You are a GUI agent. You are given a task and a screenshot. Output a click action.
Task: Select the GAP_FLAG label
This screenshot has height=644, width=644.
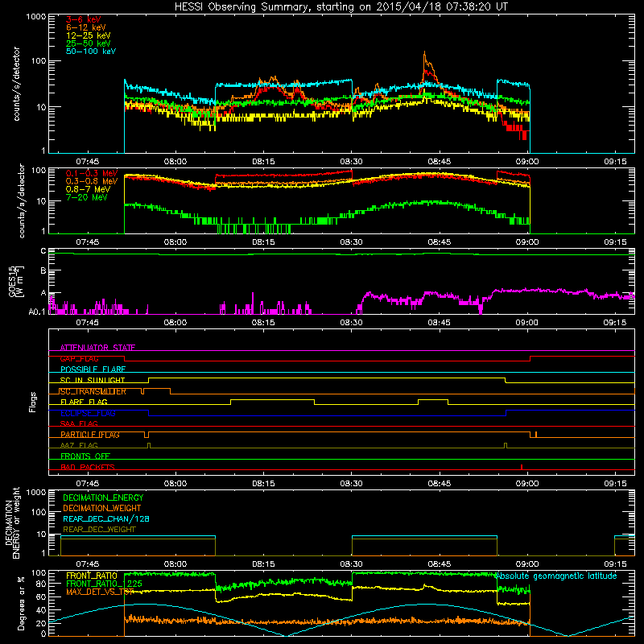coord(80,358)
